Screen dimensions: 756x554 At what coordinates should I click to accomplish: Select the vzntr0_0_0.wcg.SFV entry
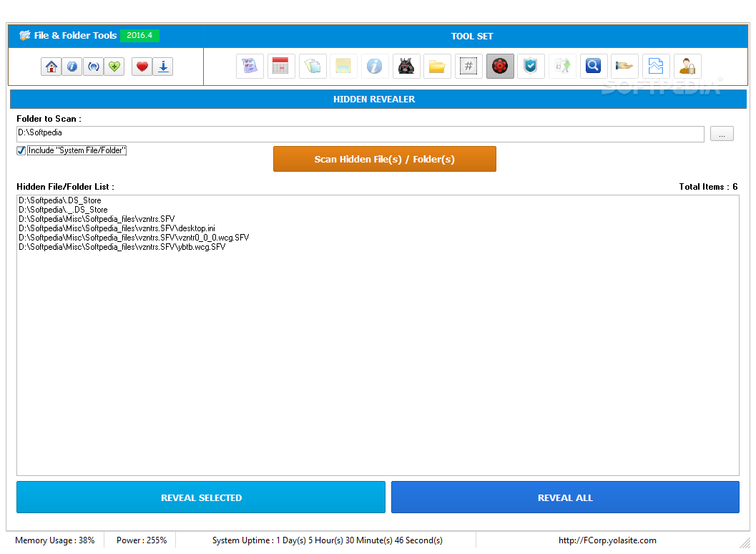coord(134,238)
